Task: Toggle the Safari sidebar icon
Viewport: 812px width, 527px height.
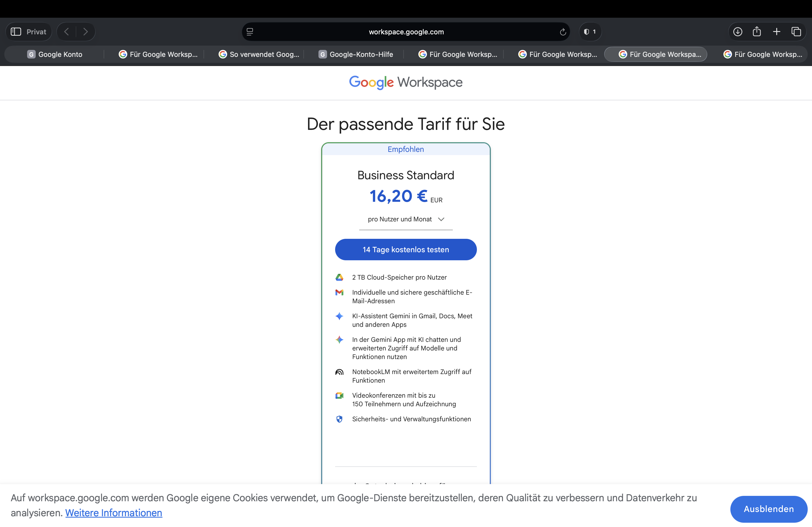Action: (x=16, y=32)
